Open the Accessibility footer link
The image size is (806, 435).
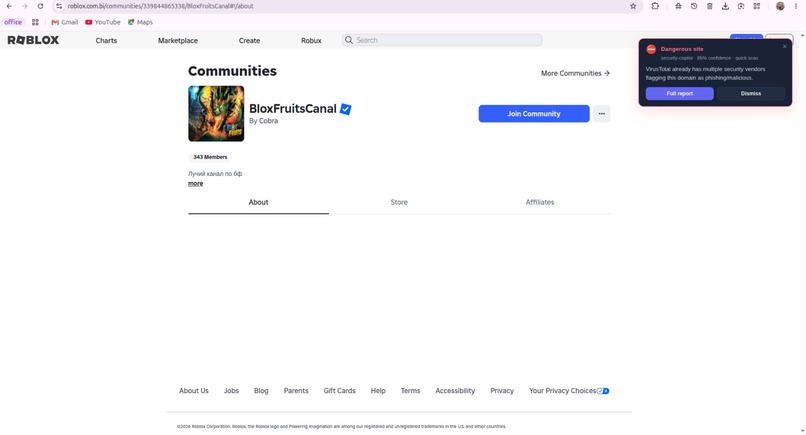pyautogui.click(x=455, y=391)
